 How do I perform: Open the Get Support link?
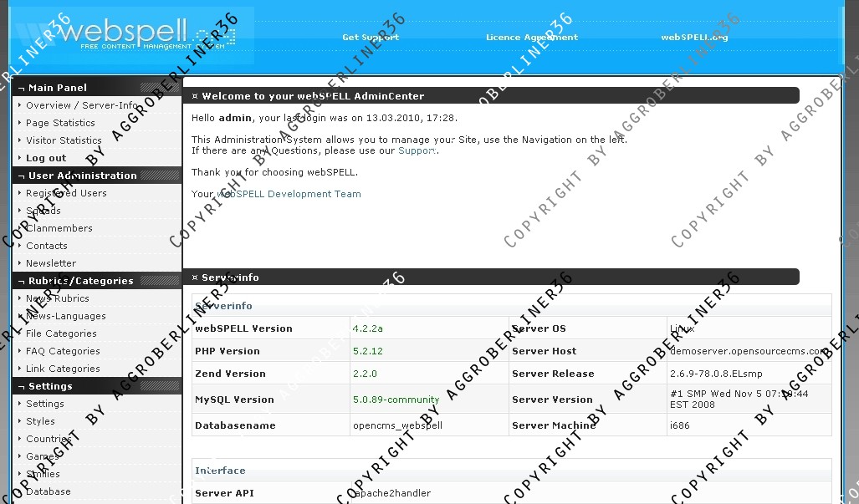tap(371, 38)
